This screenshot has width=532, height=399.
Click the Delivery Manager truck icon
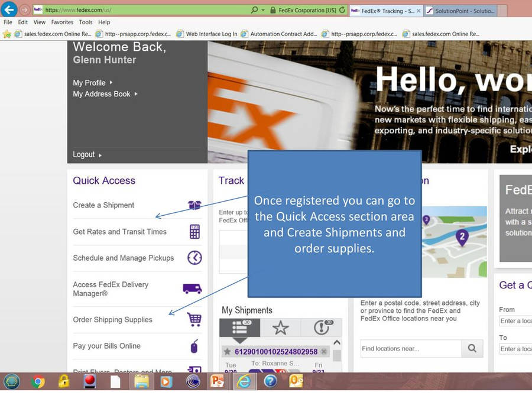(192, 288)
